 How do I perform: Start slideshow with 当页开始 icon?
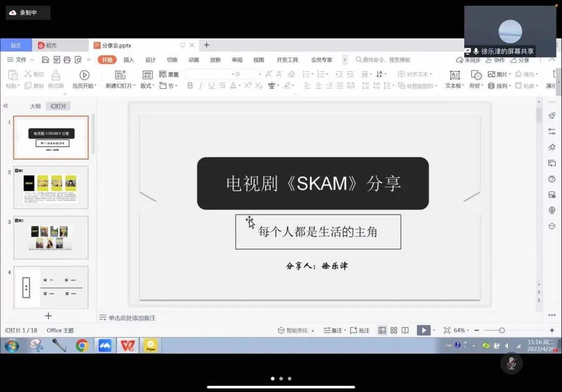tap(84, 75)
